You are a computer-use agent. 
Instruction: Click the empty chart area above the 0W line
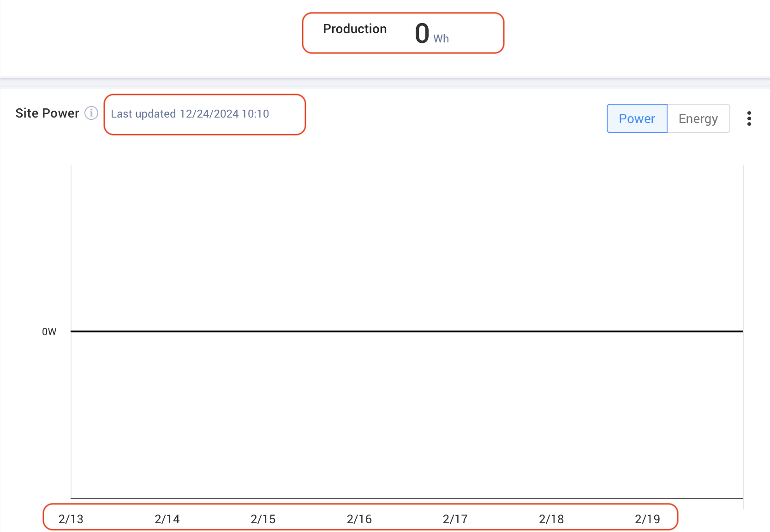tap(406, 244)
